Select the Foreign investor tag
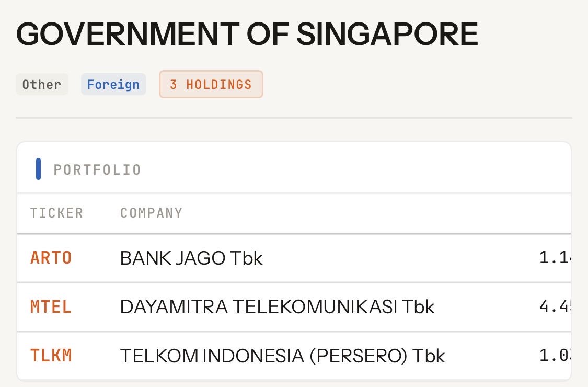 click(x=113, y=85)
